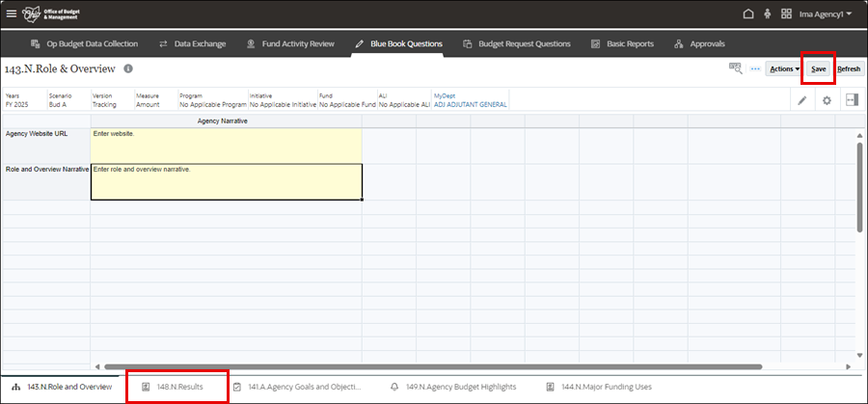Open the hamburger navigator menu

pyautogui.click(x=12, y=14)
